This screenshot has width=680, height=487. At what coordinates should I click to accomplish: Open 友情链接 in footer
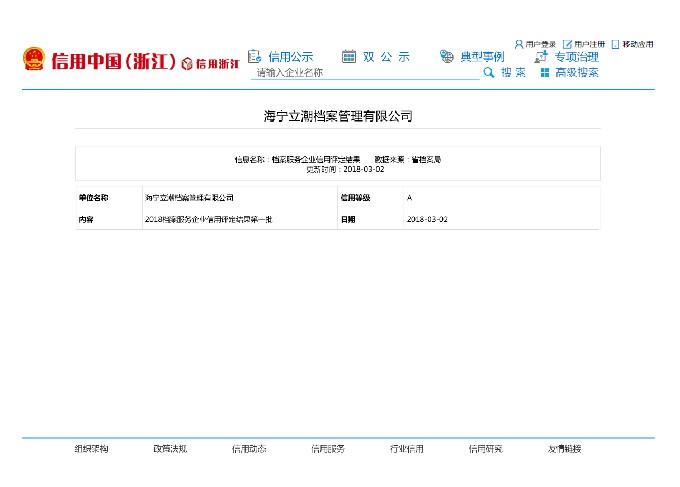click(x=564, y=449)
